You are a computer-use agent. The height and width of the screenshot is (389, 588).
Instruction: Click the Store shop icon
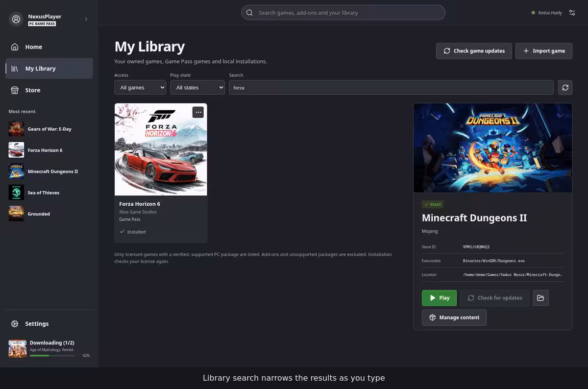click(x=15, y=90)
